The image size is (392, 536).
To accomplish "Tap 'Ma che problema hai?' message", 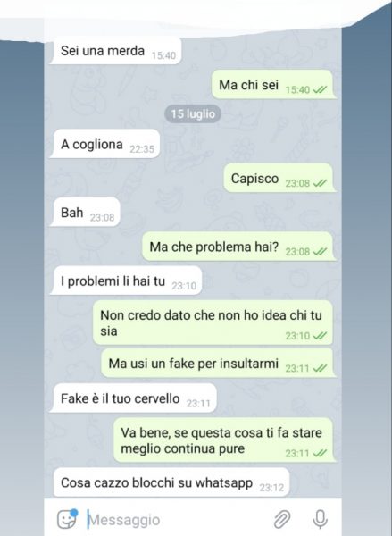I will click(239, 247).
